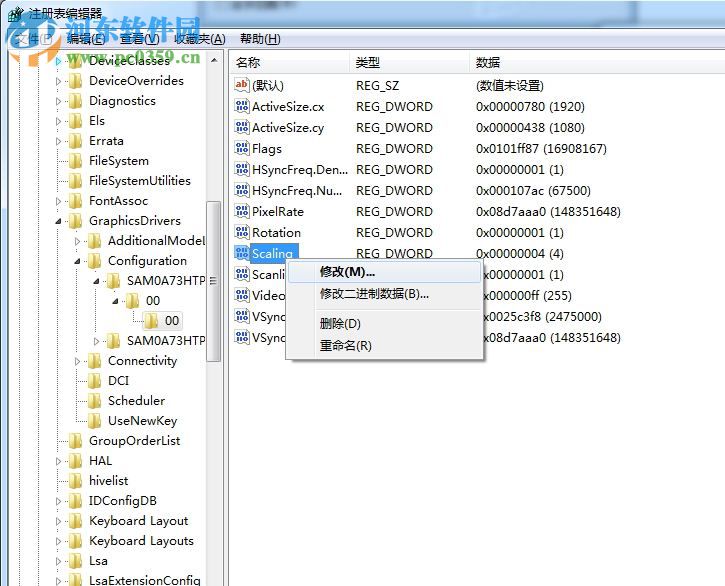Sort by the 数据 column header

[597, 62]
